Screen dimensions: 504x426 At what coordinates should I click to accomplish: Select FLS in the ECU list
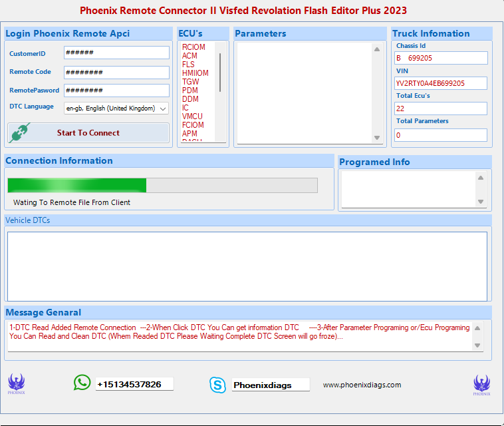point(188,65)
